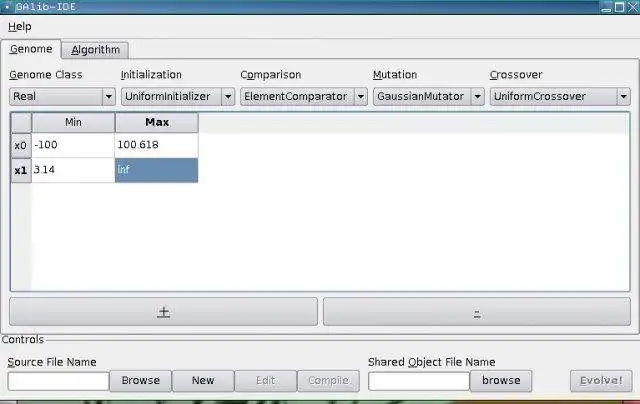640x404 pixels.
Task: Click the Compile button
Action: [x=328, y=381]
